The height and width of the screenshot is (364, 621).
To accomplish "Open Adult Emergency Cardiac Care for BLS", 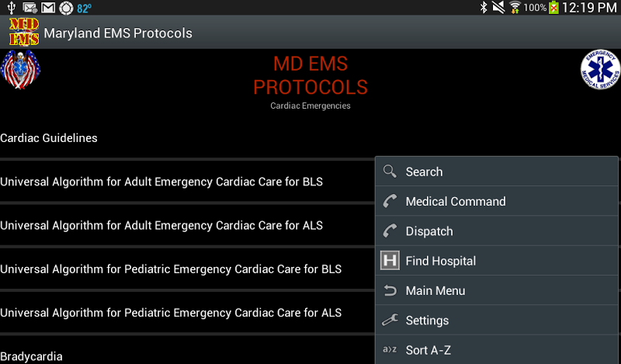I will point(161,182).
